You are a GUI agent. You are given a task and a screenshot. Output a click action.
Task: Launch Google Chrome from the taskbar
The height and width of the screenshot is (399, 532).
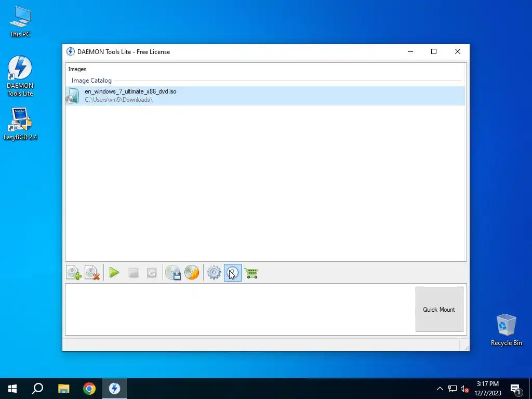click(x=89, y=389)
